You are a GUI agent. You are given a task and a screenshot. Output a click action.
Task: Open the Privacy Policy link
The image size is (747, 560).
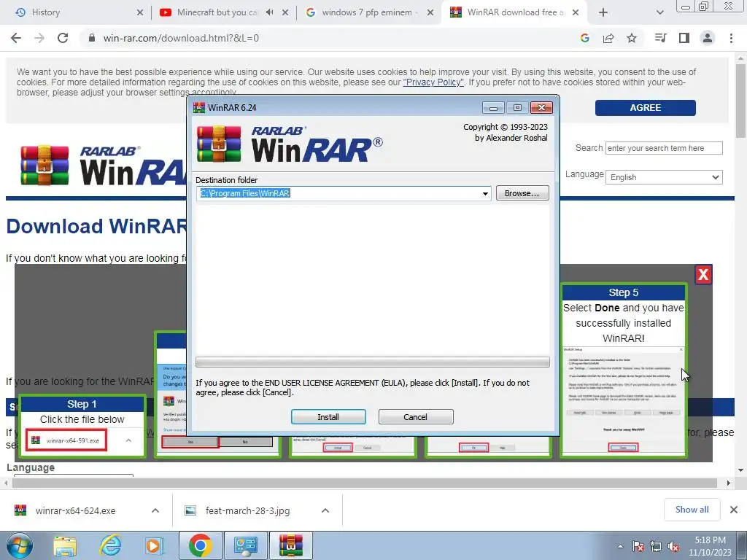tap(433, 82)
